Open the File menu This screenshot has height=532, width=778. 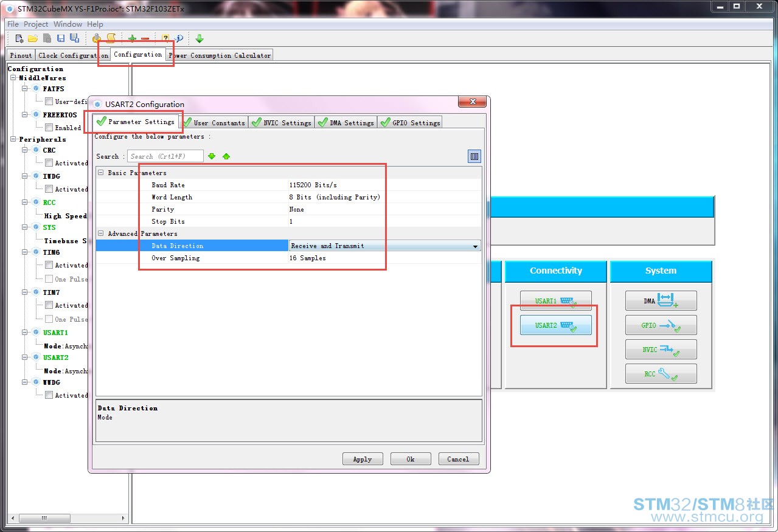(13, 24)
